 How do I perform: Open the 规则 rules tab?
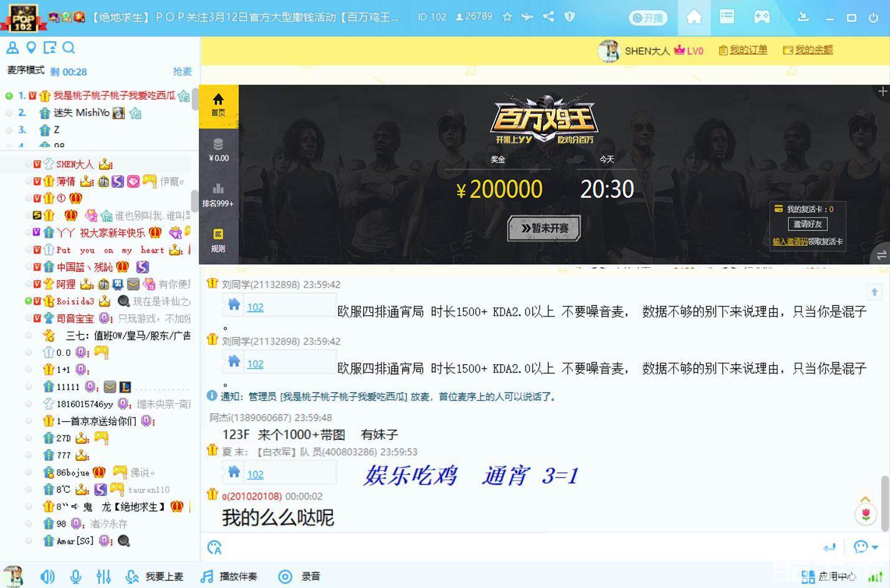218,240
